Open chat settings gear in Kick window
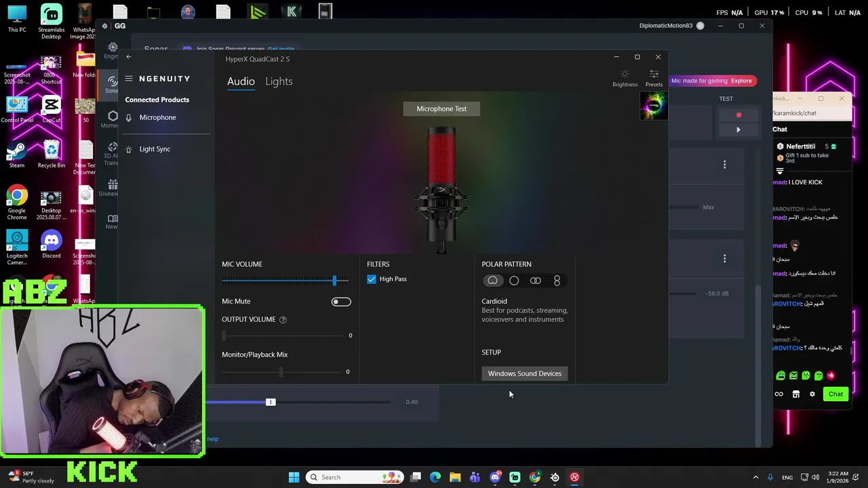 click(812, 394)
